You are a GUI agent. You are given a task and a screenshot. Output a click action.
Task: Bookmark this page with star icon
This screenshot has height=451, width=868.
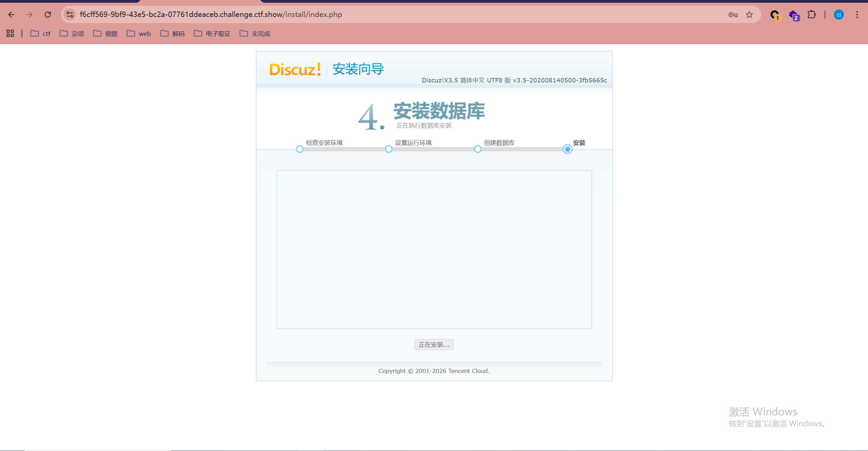749,15
